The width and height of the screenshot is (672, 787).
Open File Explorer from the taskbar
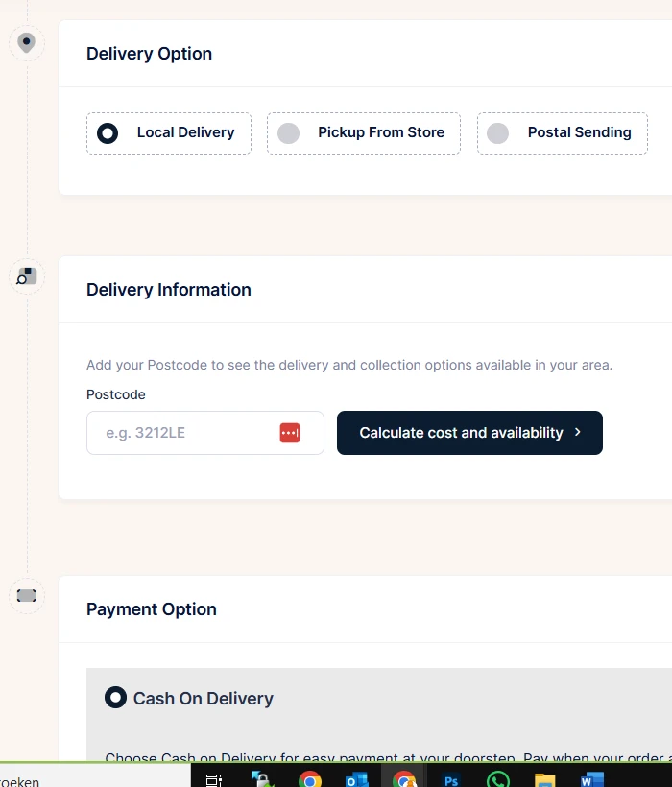click(x=545, y=780)
